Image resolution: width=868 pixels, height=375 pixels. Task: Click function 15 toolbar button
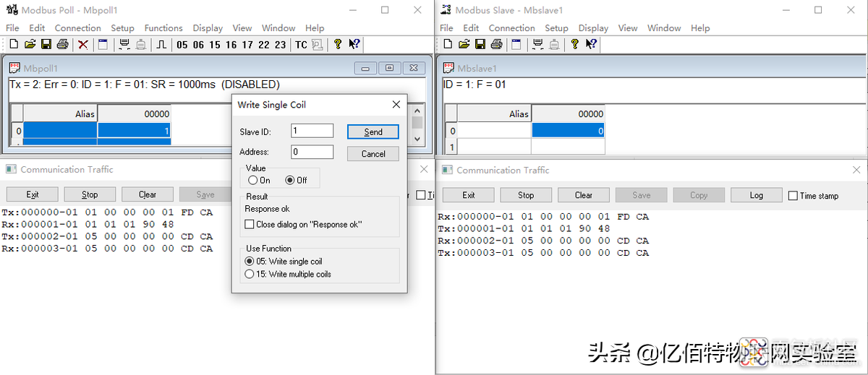click(215, 45)
